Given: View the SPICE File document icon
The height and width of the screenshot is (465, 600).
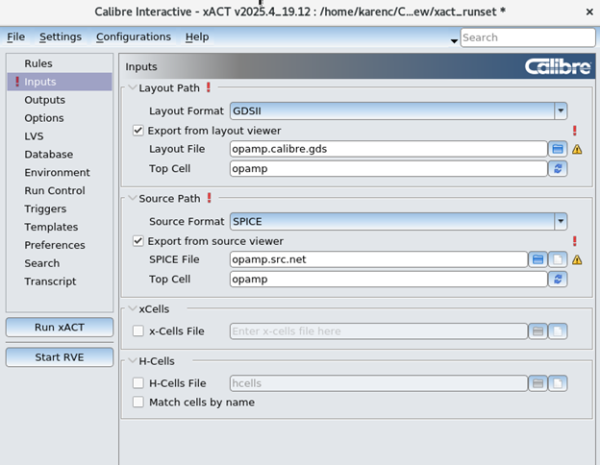Looking at the screenshot, I should 558,259.
